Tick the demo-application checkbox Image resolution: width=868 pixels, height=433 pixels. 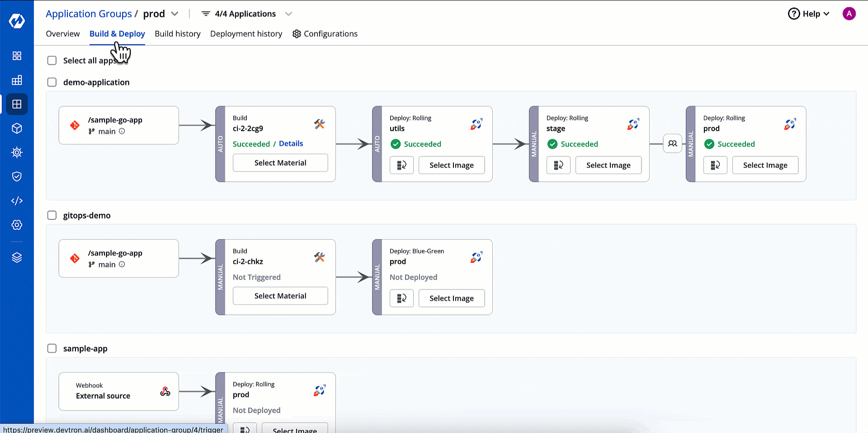(52, 82)
